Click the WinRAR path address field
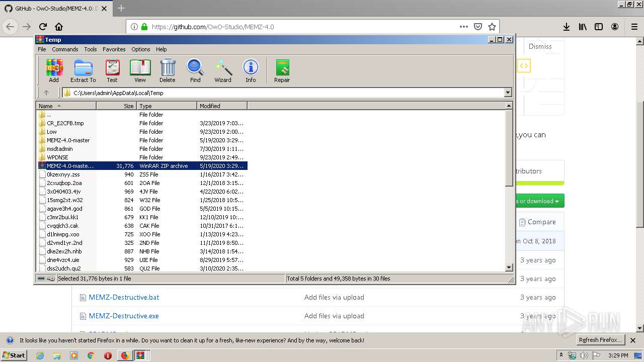 pyautogui.click(x=287, y=93)
